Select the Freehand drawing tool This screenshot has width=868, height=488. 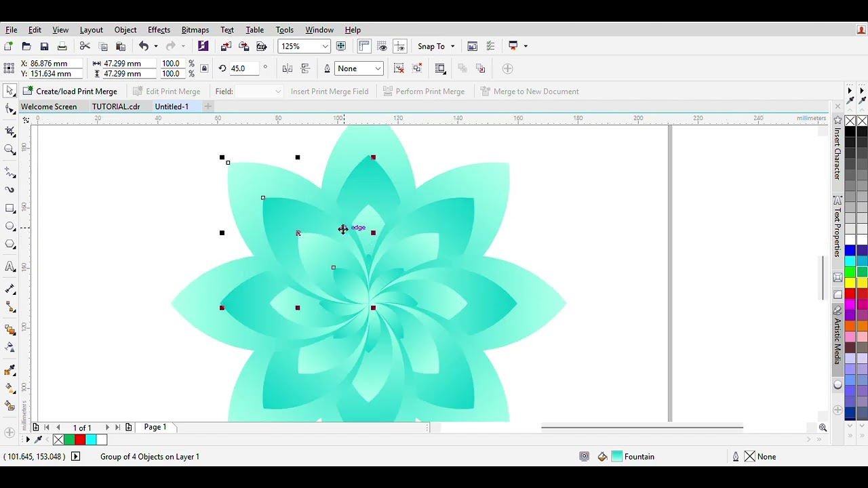pyautogui.click(x=9, y=172)
